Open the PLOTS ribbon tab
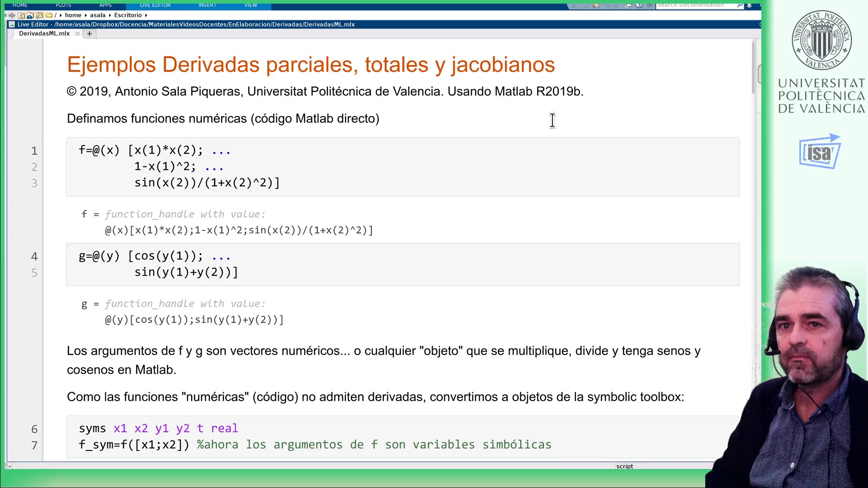 [x=63, y=5]
